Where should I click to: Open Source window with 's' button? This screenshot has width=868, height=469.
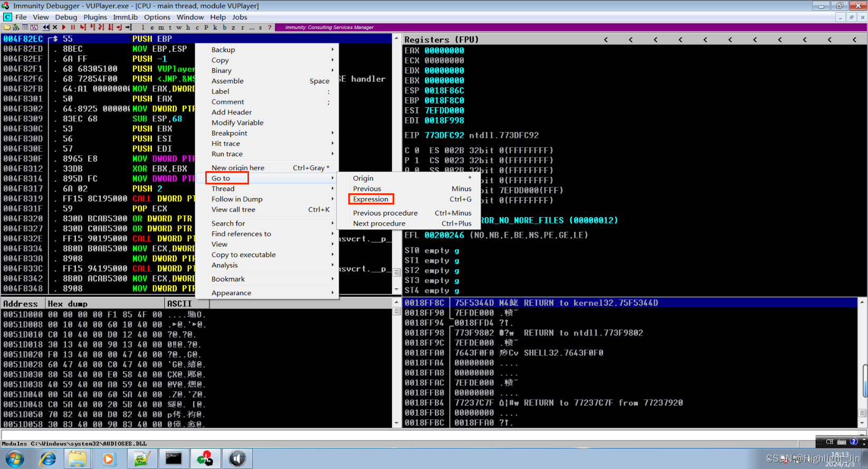(x=260, y=27)
